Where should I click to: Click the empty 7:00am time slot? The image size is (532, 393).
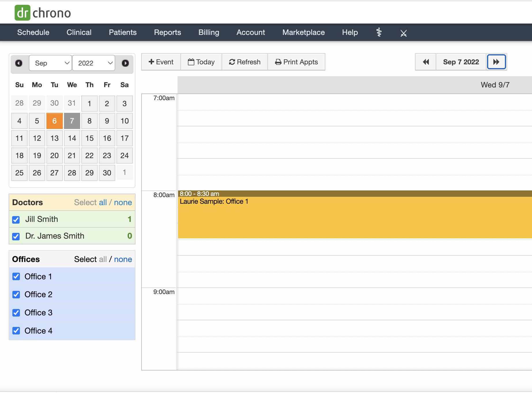click(355, 102)
